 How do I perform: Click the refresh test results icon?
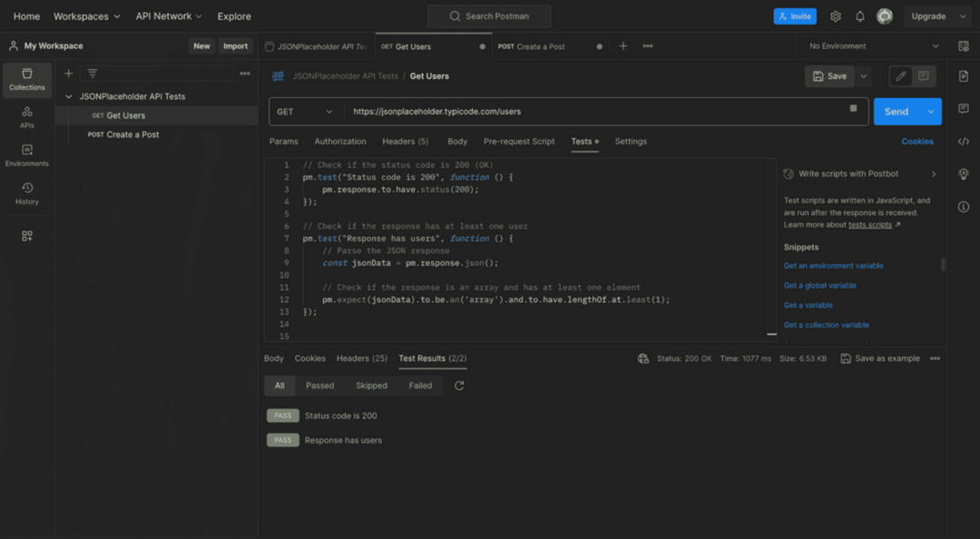[x=459, y=386]
